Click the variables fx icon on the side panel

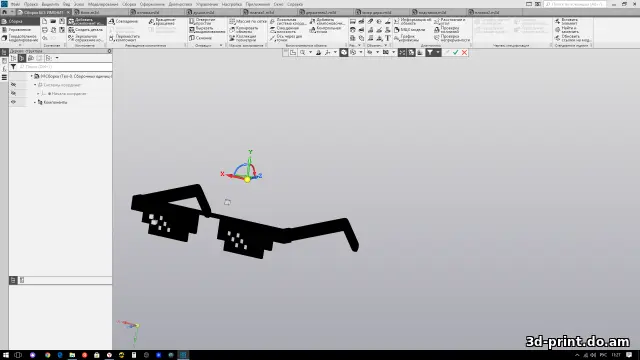pos(4,69)
